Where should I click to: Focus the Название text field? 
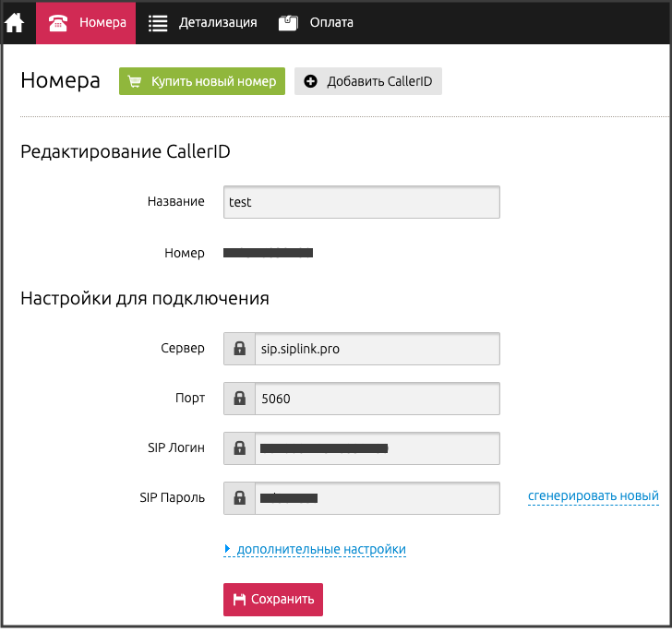[361, 202]
